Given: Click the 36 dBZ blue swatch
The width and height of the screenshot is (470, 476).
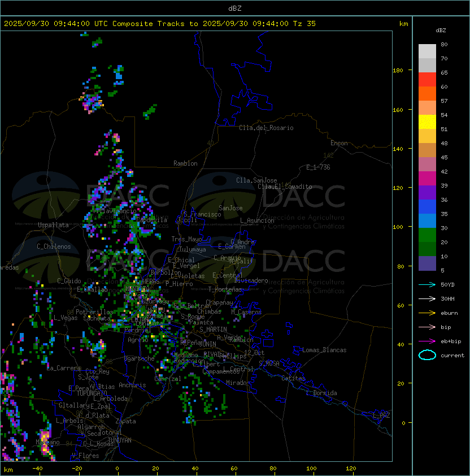Looking at the screenshot, I should [x=427, y=206].
